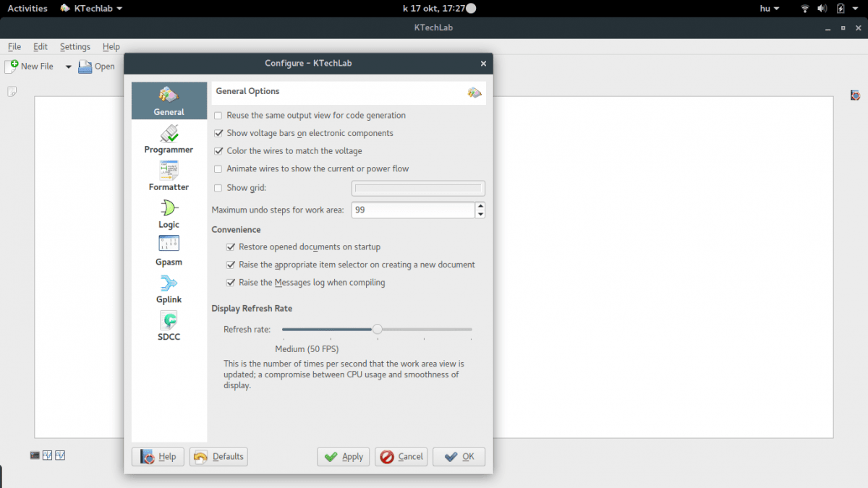Close the Configure dialog with the X
The image size is (868, 488).
(483, 64)
